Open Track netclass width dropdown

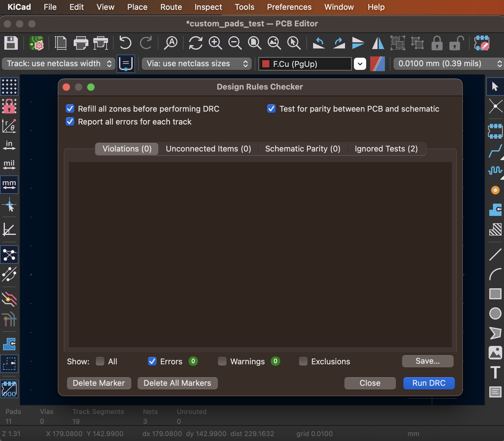coord(59,64)
